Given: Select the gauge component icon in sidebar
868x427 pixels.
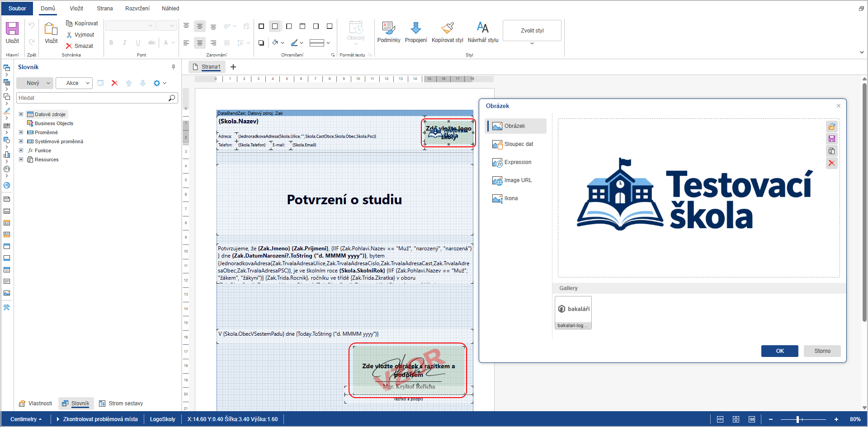Looking at the screenshot, I should 7,169.
